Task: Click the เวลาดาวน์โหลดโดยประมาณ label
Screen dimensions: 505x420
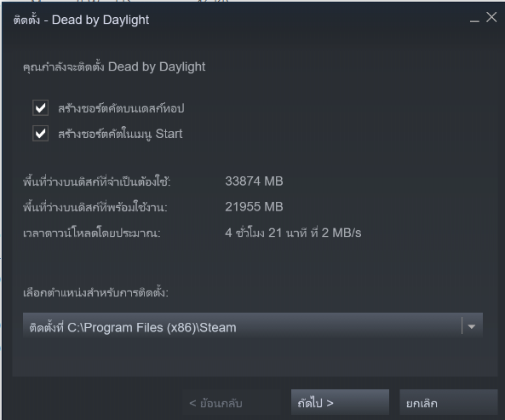Action: coord(91,233)
